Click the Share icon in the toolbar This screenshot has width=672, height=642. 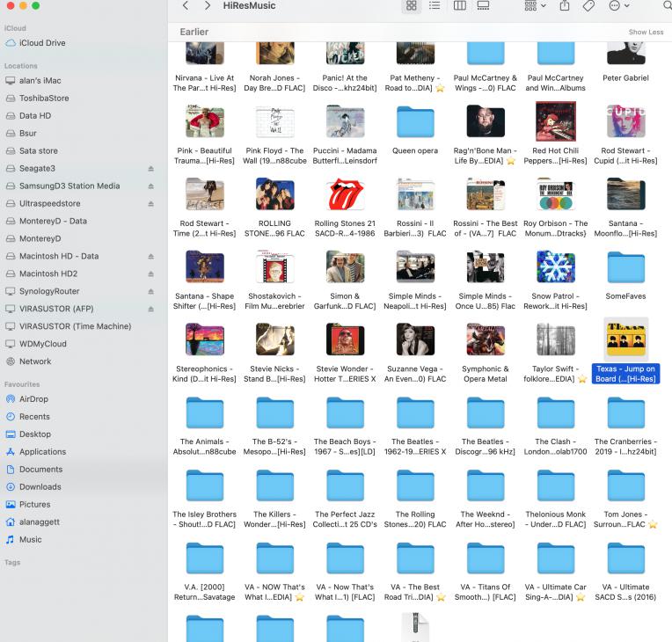point(564,6)
